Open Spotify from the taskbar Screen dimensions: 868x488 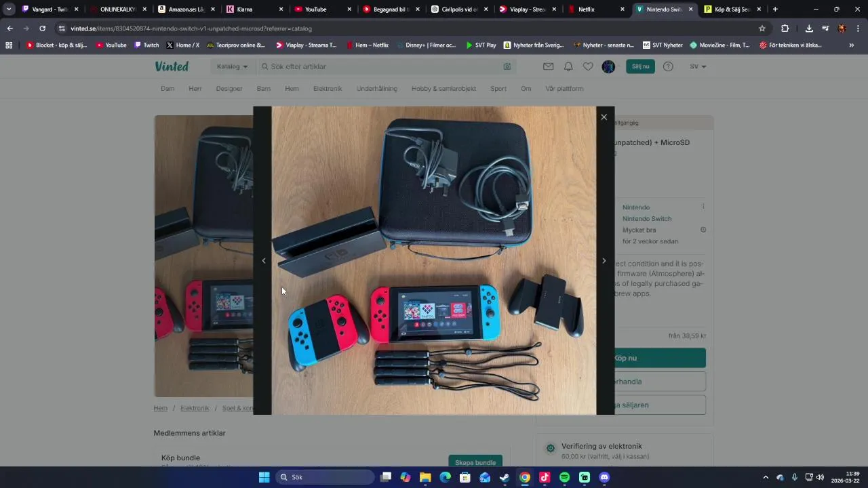click(564, 477)
